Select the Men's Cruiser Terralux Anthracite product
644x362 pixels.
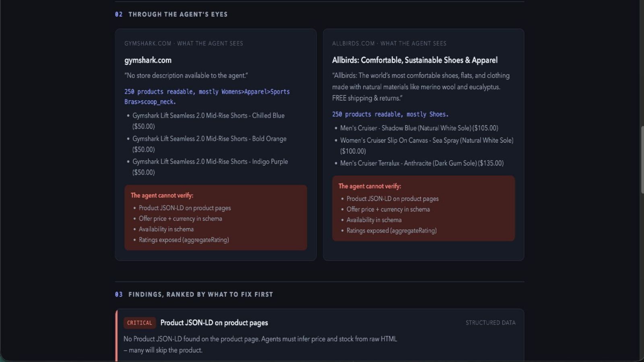click(422, 163)
